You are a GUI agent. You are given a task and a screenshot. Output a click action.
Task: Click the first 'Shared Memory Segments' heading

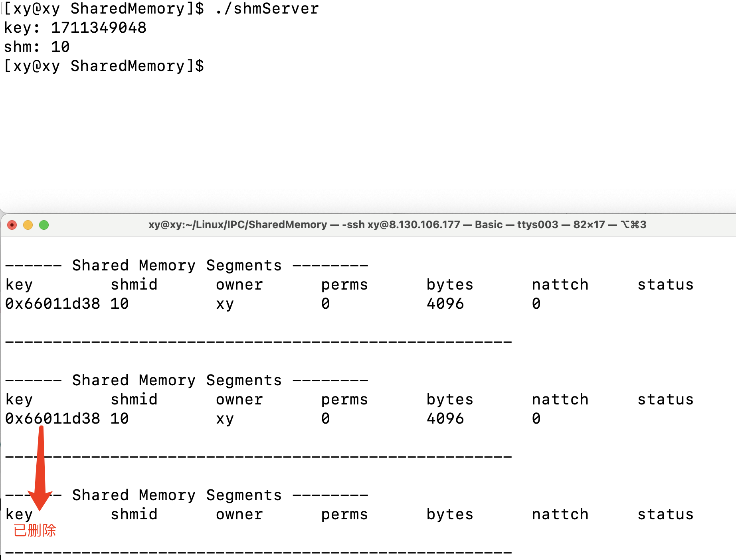(177, 266)
